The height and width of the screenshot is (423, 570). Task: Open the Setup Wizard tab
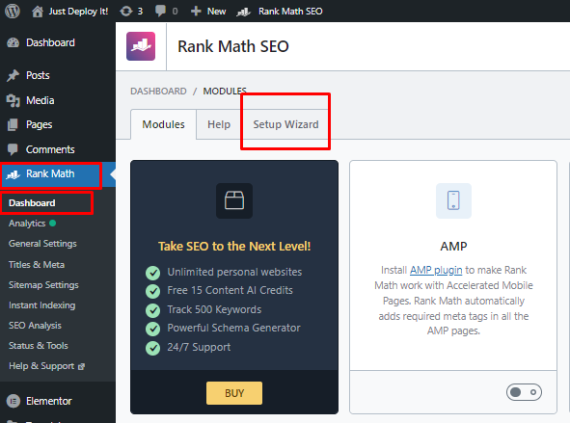point(286,124)
